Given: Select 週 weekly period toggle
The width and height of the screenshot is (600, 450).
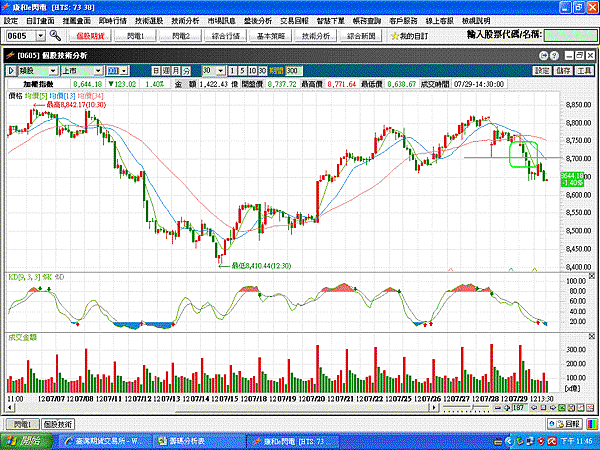Looking at the screenshot, I should coord(166,71).
